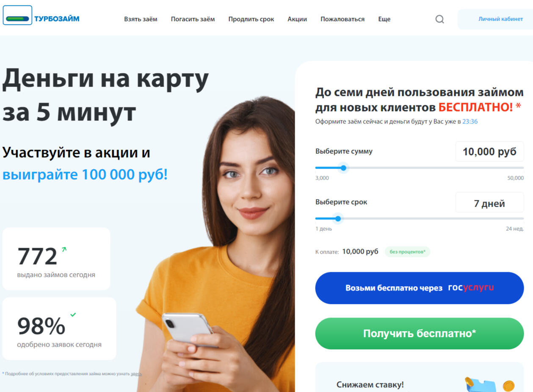Open the search magnifier icon
533x392 pixels.
tap(440, 19)
